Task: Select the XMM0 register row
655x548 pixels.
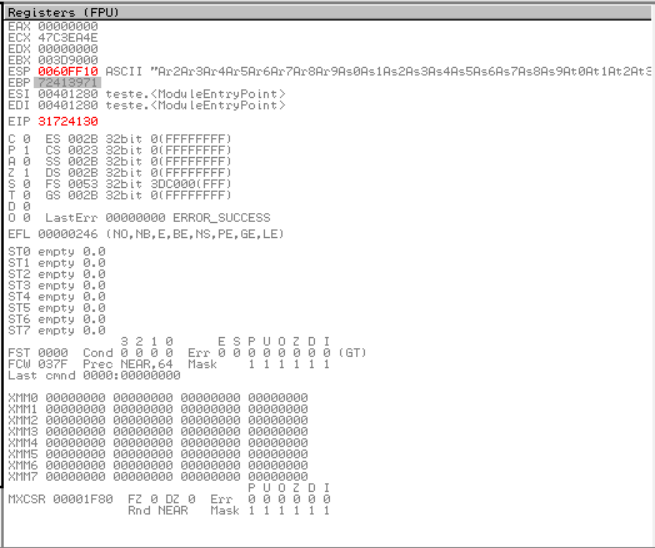Action: click(x=157, y=397)
